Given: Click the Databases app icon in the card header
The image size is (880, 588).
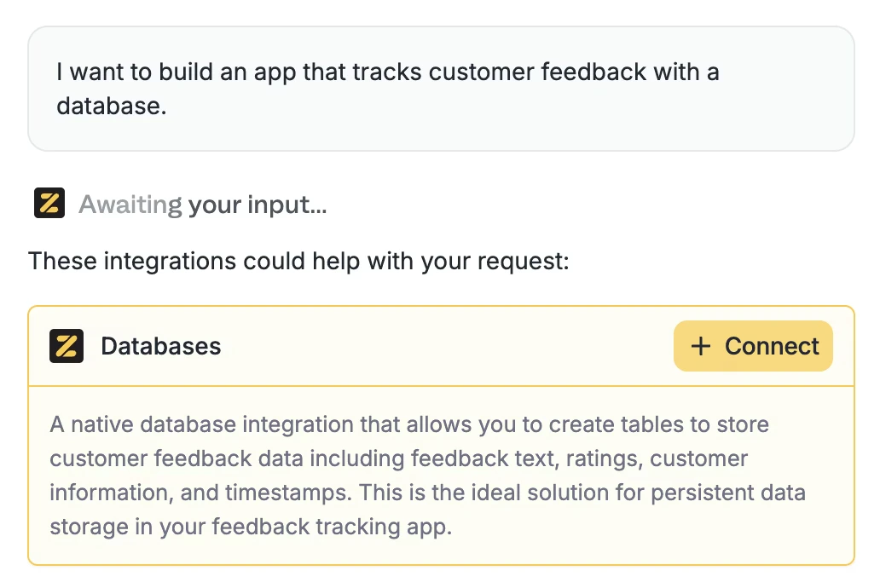Looking at the screenshot, I should pyautogui.click(x=65, y=346).
